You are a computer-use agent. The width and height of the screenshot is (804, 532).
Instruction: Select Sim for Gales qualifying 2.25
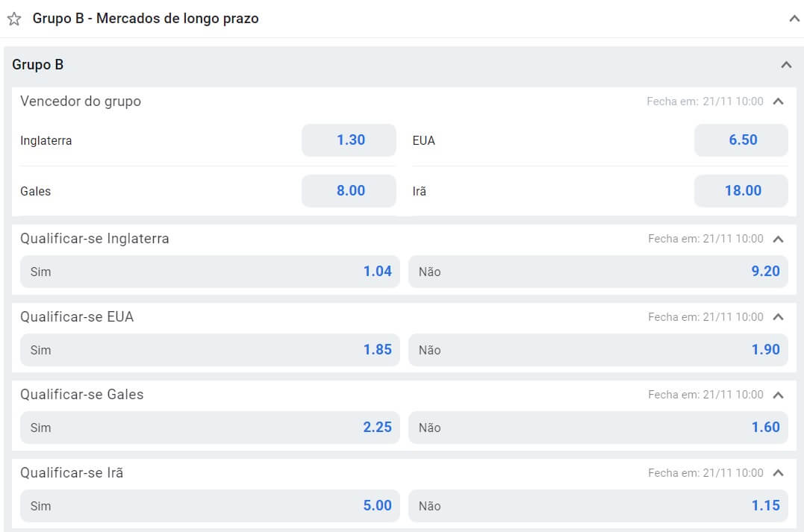click(x=210, y=428)
